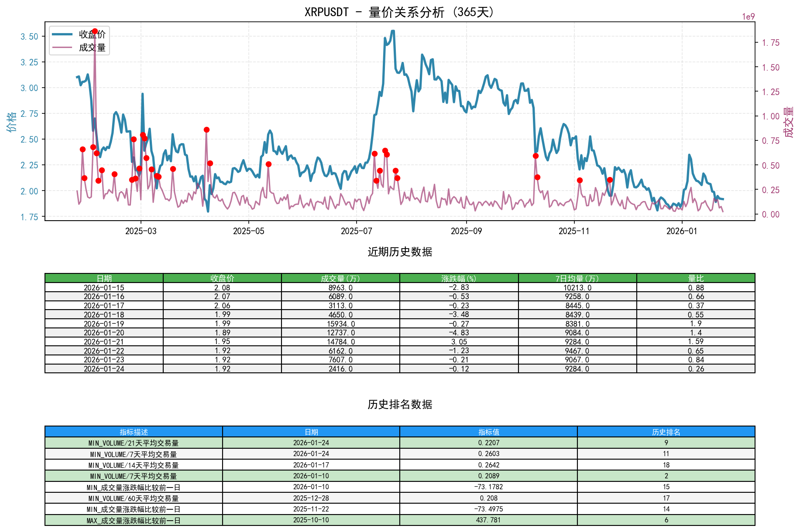Open the 近期历史数据 section heading
This screenshot has height=532, width=800.
pyautogui.click(x=399, y=252)
